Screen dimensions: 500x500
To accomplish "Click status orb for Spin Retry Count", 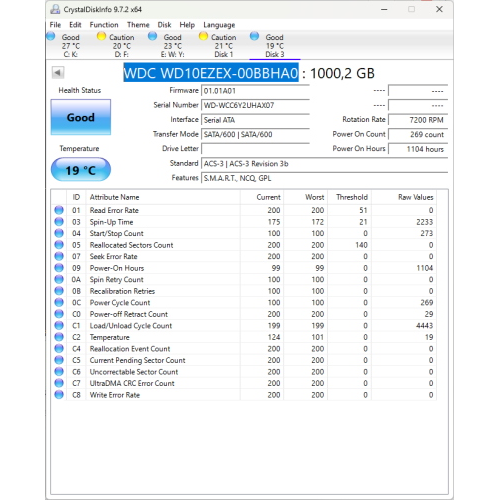I will point(59,279).
